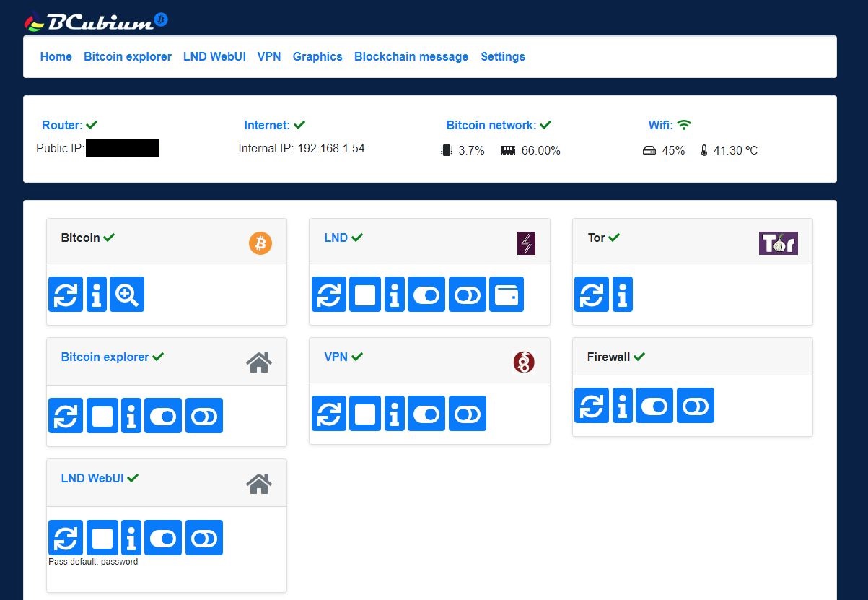Image resolution: width=868 pixels, height=600 pixels.
Task: Click the temperature 41.30 ºC value
Action: point(735,150)
